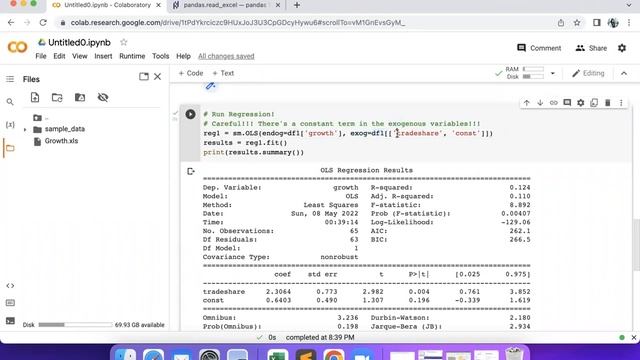The width and height of the screenshot is (640, 360).
Task: Open Chrome from the Dock
Action: coord(334,356)
